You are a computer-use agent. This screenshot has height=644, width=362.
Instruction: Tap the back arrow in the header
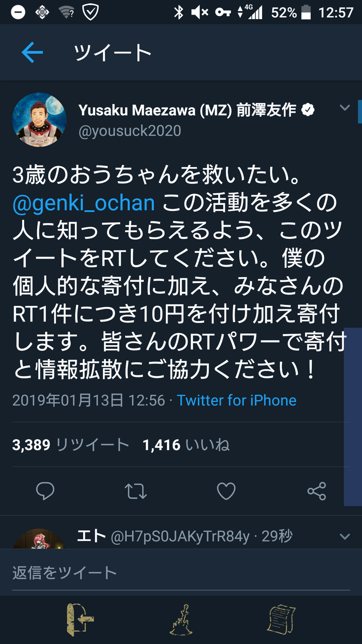click(x=32, y=53)
